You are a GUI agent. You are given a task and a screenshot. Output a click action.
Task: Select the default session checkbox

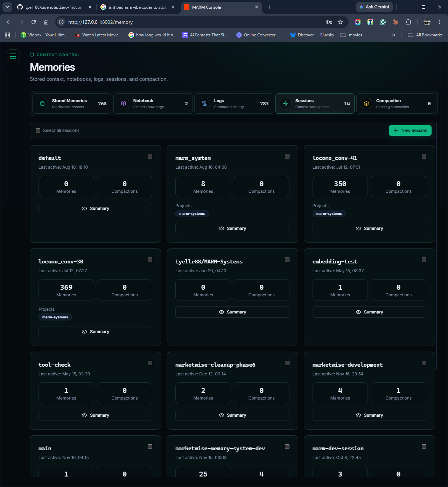(150, 156)
